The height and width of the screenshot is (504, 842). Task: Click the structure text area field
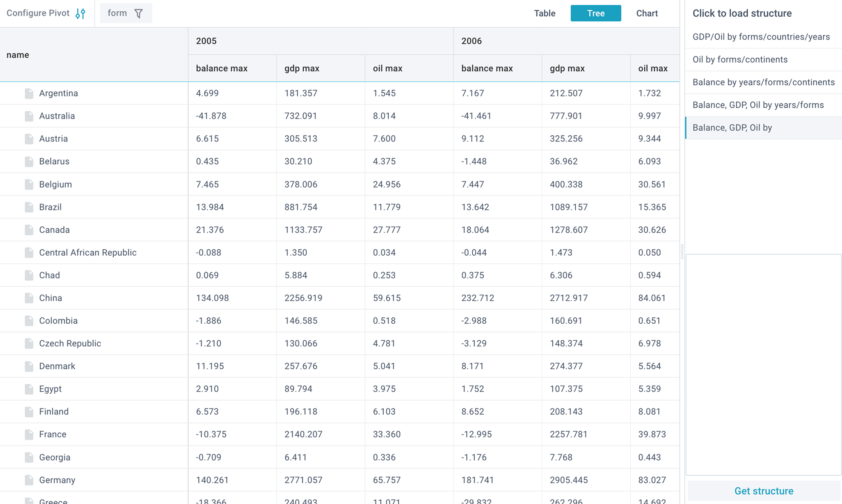pyautogui.click(x=764, y=364)
